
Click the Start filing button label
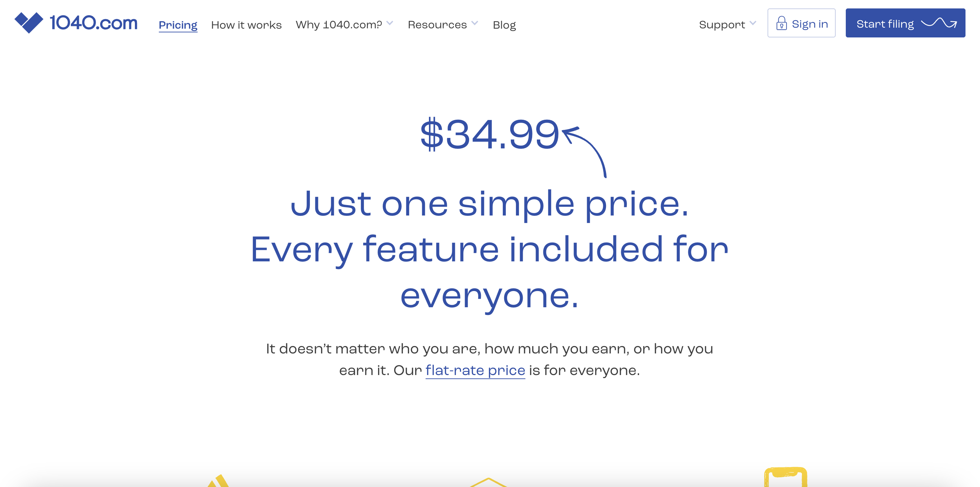point(885,24)
